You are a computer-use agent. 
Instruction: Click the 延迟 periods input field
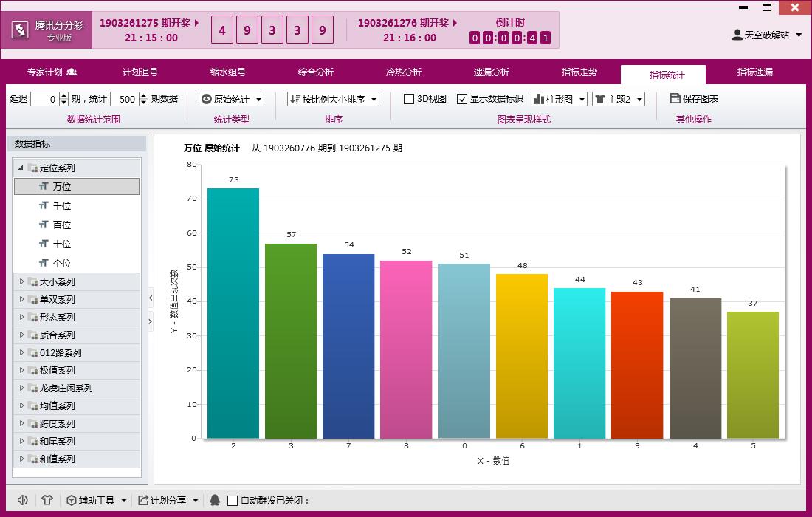(44, 99)
